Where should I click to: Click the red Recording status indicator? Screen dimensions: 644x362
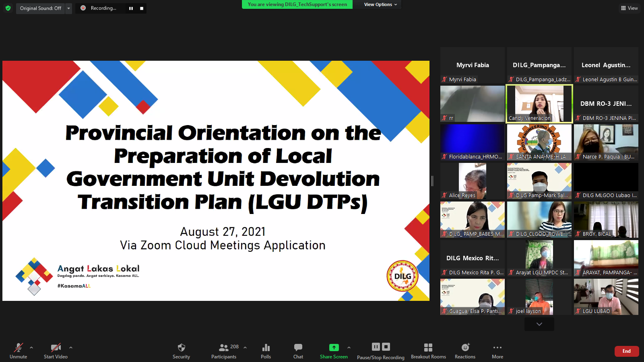tap(83, 8)
